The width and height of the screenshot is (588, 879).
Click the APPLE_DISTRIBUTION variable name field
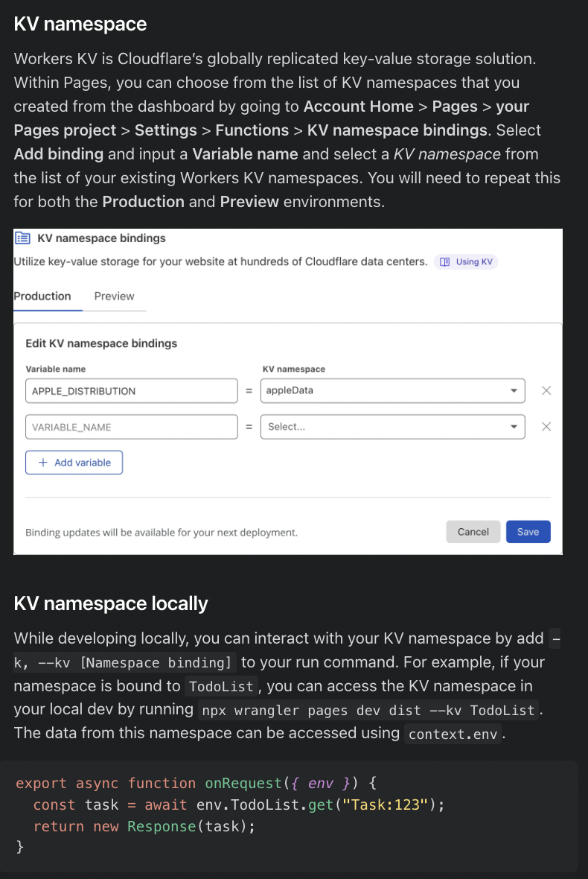pos(131,391)
